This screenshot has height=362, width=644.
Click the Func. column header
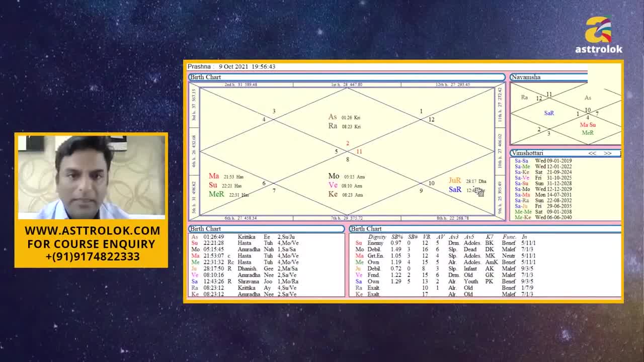click(x=509, y=237)
